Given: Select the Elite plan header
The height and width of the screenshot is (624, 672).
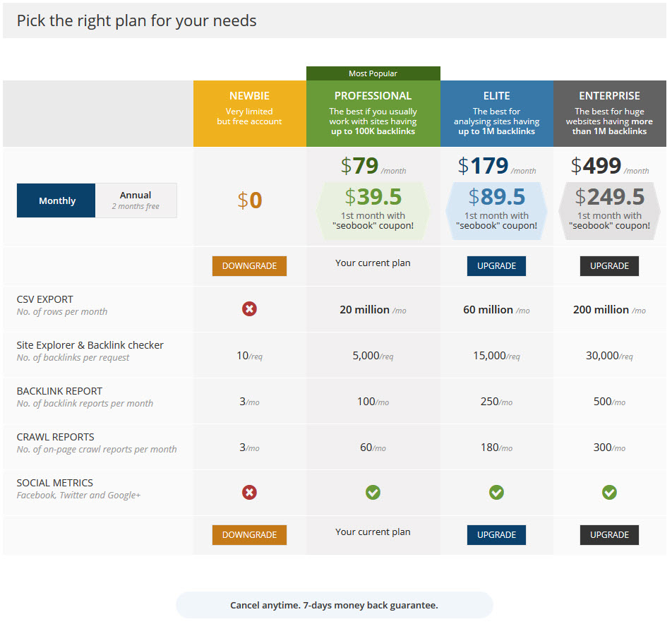Looking at the screenshot, I should pos(496,113).
